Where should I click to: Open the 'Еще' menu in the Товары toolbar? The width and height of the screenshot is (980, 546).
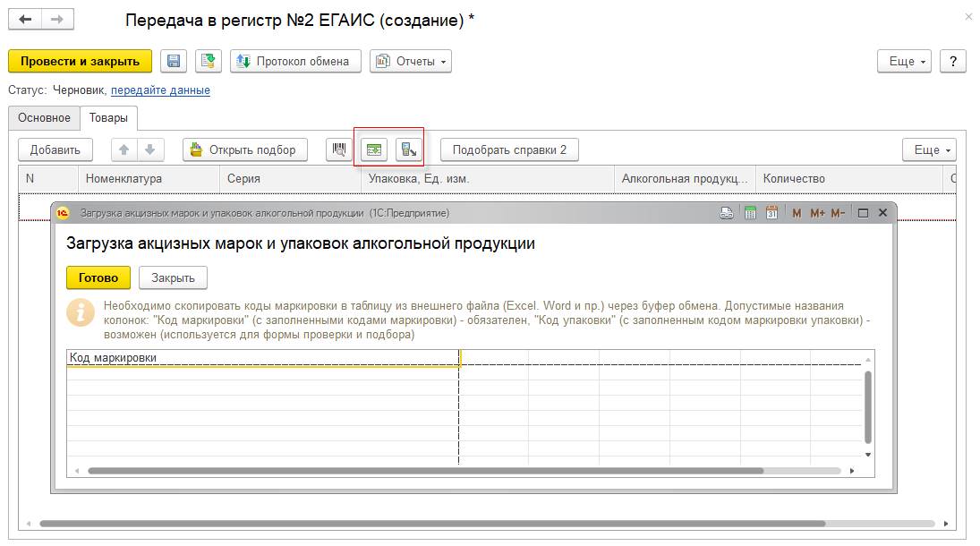(929, 150)
